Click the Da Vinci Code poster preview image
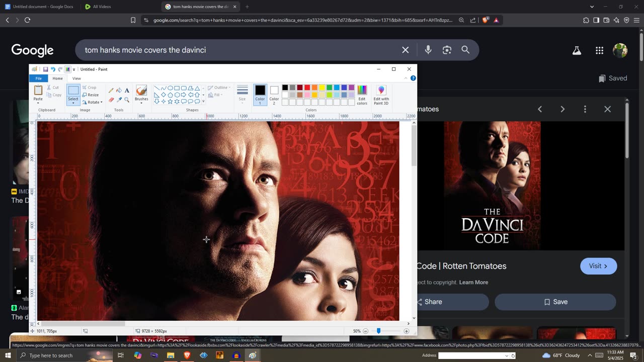The image size is (644, 362). tap(492, 186)
